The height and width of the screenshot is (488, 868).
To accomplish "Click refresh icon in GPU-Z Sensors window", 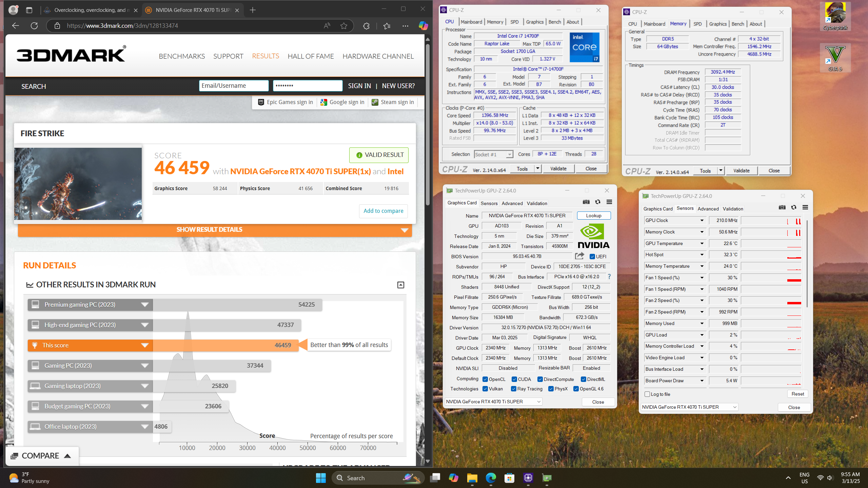I will 794,207.
